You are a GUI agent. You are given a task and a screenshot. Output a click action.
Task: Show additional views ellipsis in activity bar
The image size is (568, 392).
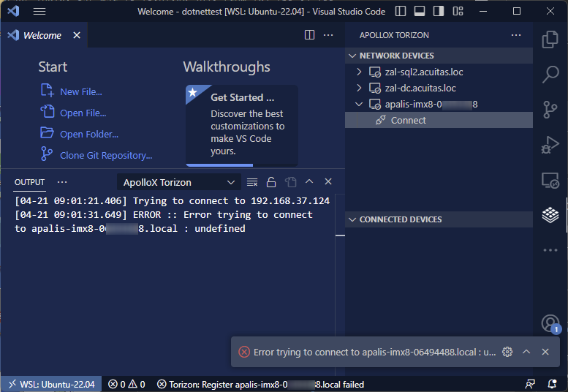(550, 250)
